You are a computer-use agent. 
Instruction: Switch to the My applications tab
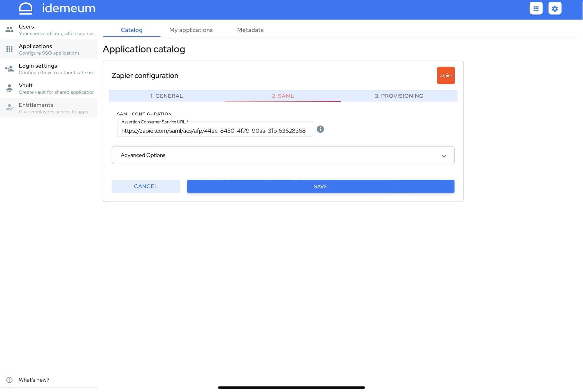click(x=191, y=30)
